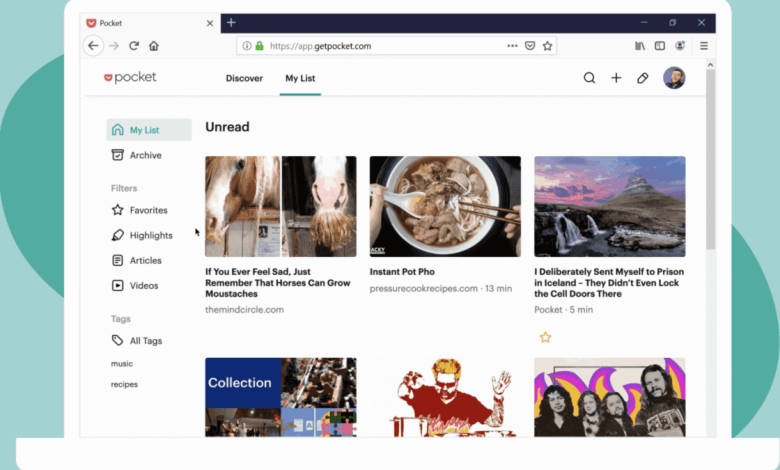Reload the page with refresh icon
Viewport: 780px width, 470px height.
(x=134, y=46)
